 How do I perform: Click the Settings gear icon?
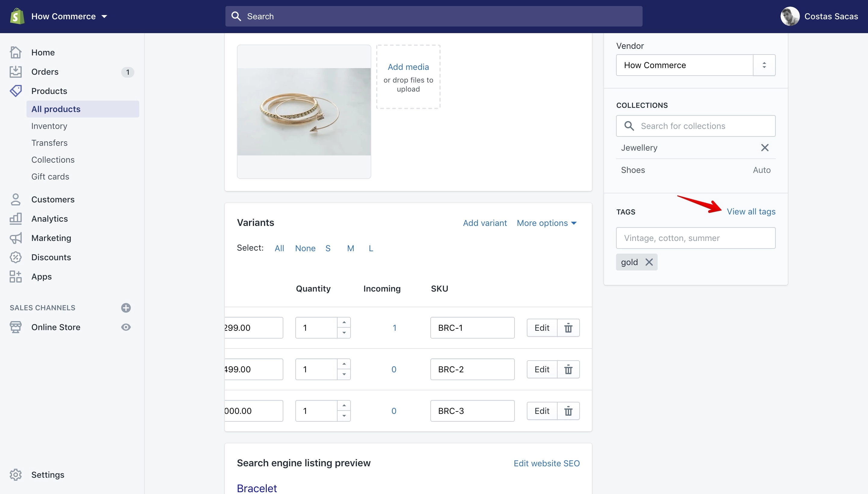tap(16, 475)
